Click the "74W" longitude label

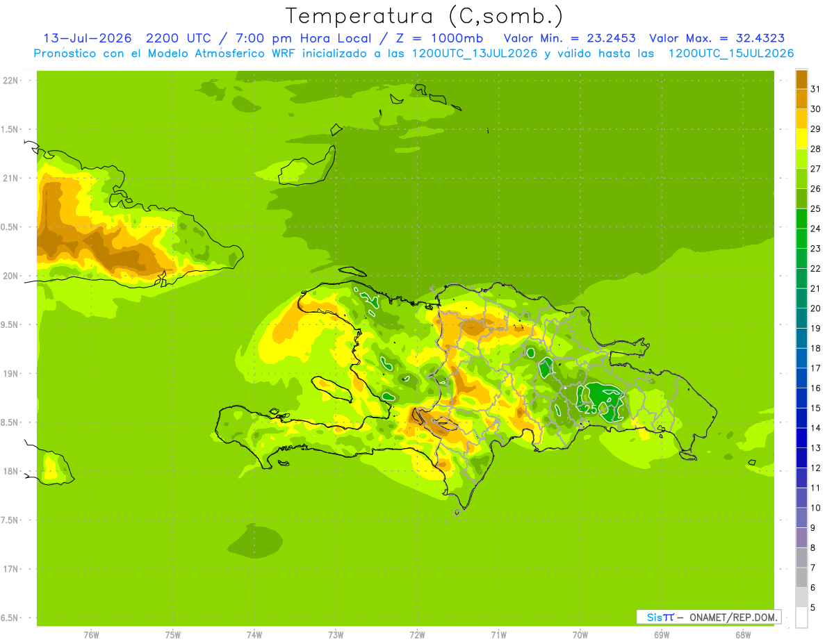254,635
